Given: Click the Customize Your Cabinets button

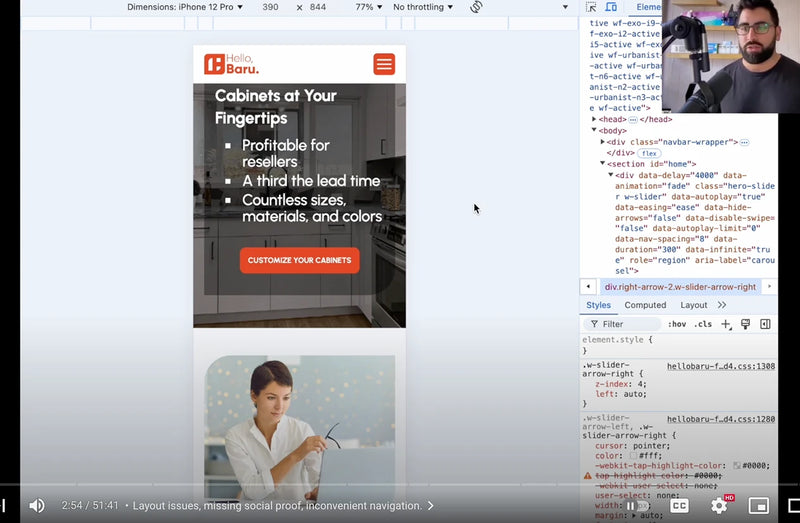Looking at the screenshot, I should pos(299,260).
